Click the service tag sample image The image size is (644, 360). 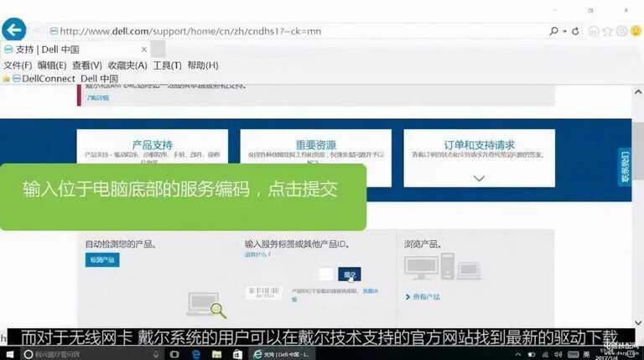pyautogui.click(x=263, y=292)
